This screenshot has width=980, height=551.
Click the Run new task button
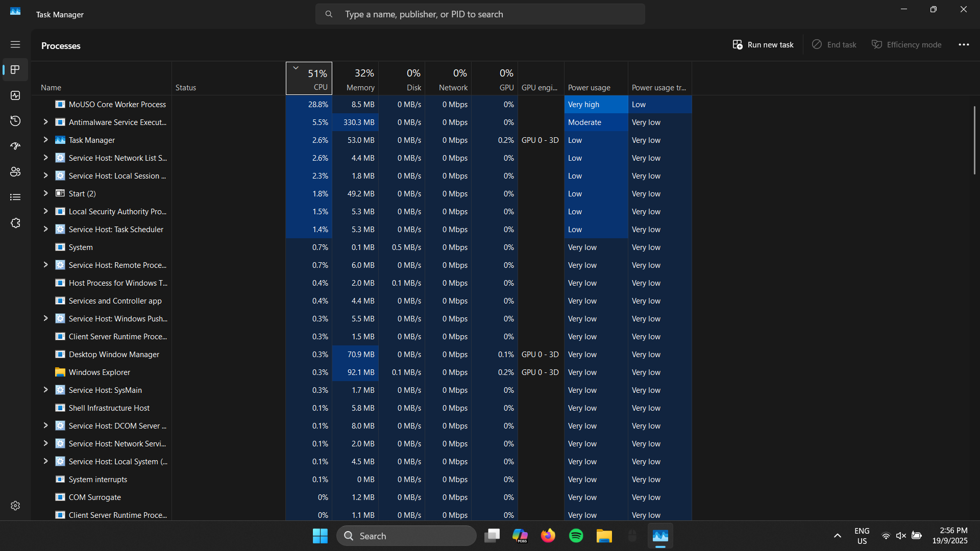point(763,44)
